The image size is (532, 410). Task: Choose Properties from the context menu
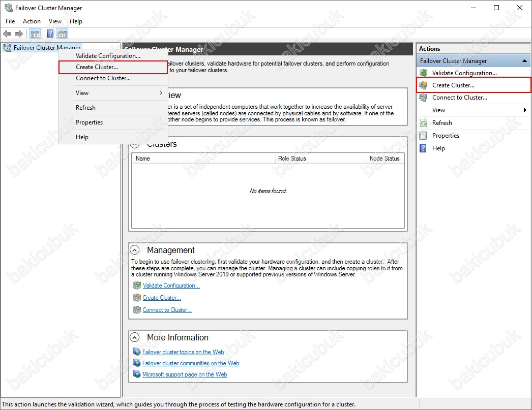(113, 122)
